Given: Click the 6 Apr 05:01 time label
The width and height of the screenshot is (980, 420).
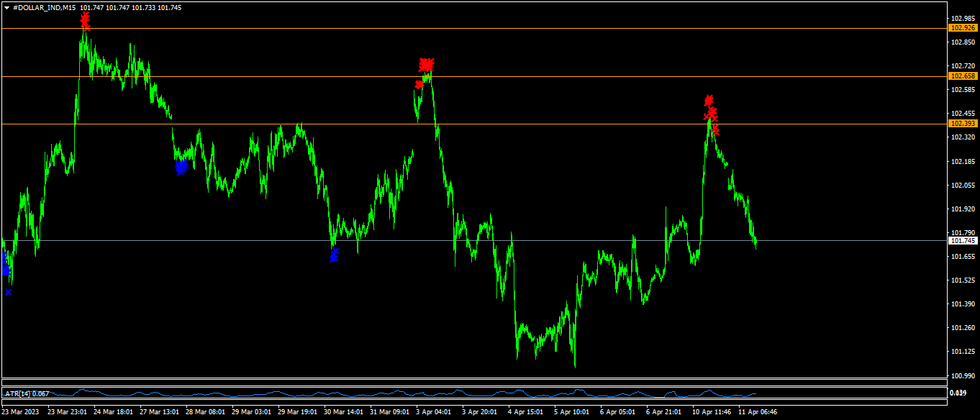Looking at the screenshot, I should [x=618, y=412].
